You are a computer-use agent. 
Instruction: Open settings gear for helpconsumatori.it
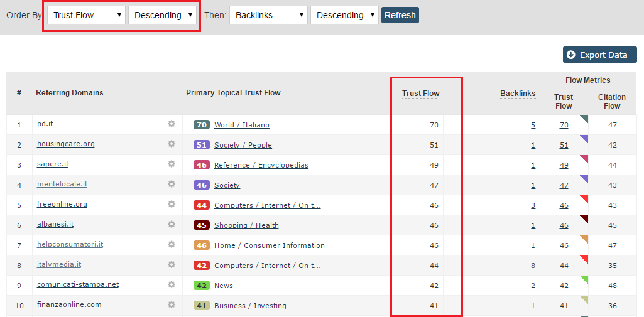coord(172,244)
